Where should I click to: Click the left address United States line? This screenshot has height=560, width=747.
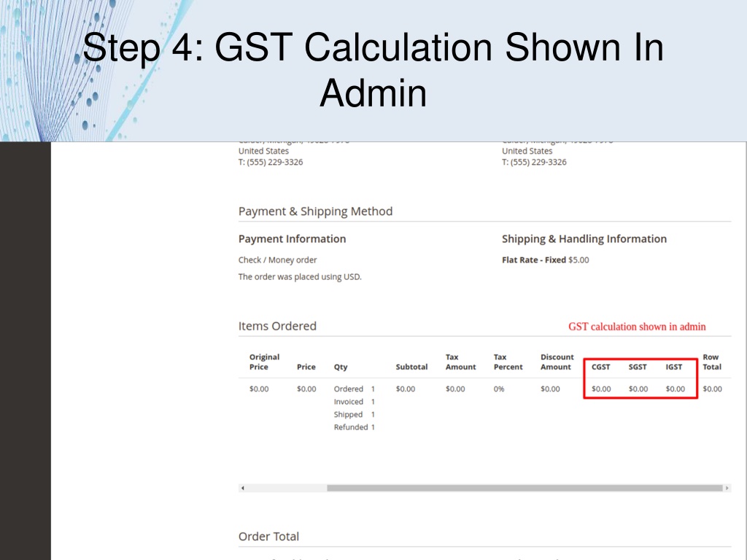(x=263, y=151)
